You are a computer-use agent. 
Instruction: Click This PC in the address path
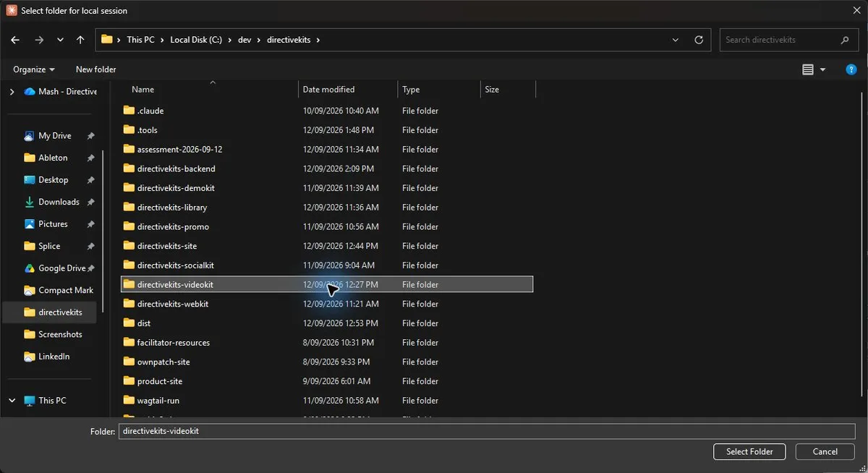point(140,40)
